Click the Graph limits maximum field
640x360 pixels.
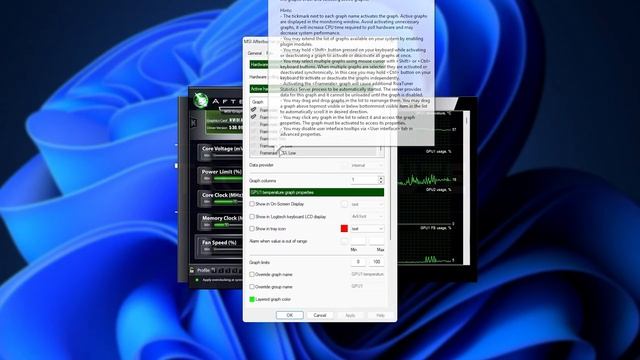(376, 262)
